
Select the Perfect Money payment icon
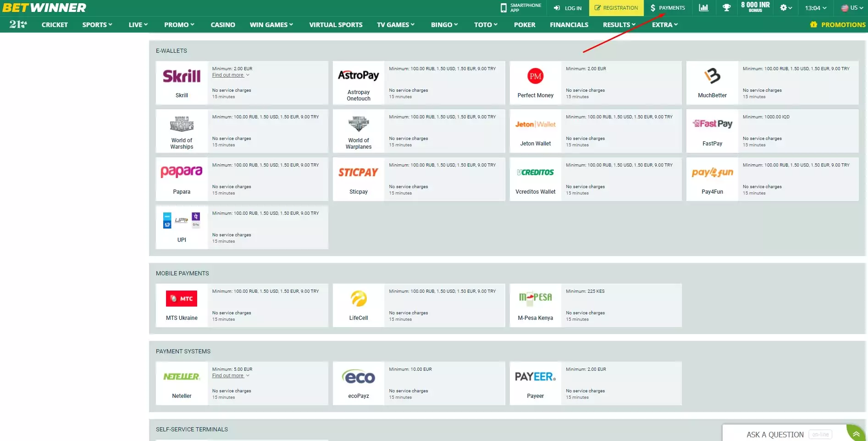pyautogui.click(x=535, y=76)
